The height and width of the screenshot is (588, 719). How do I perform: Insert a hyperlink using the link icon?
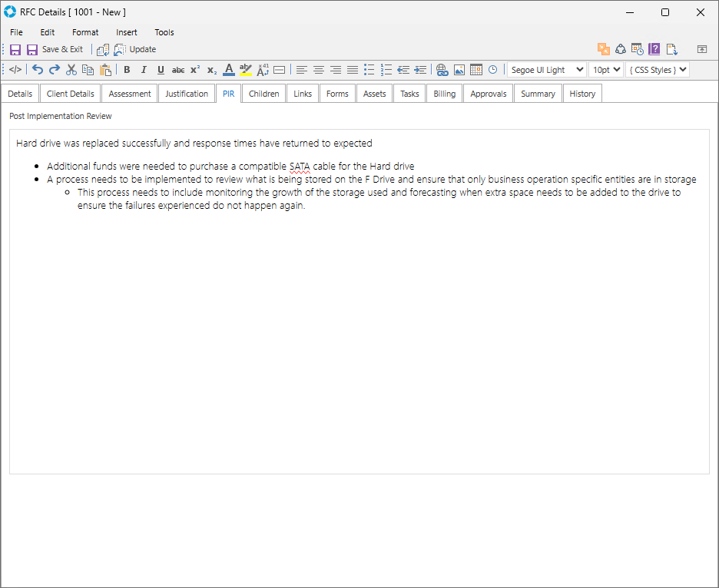coord(442,70)
